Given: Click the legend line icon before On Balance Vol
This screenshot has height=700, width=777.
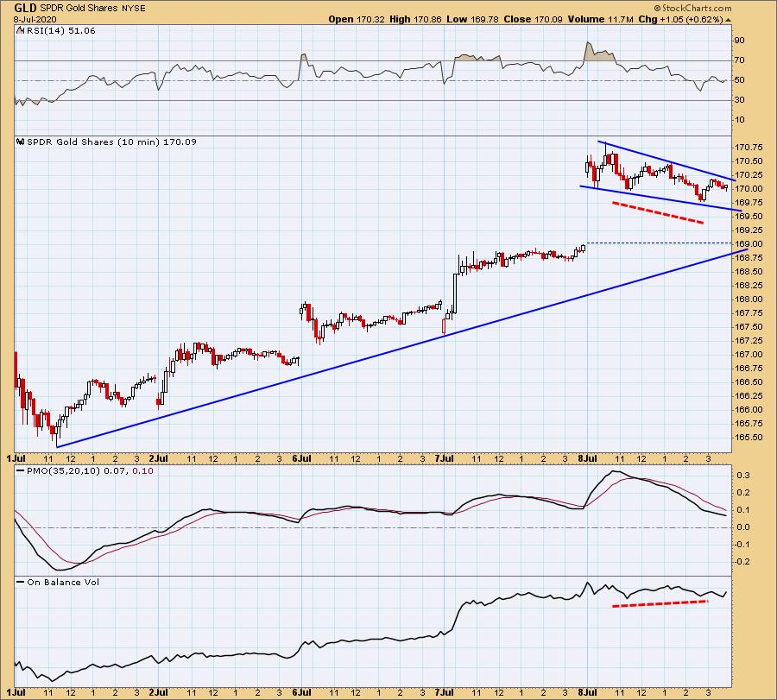Looking at the screenshot, I should tap(21, 582).
